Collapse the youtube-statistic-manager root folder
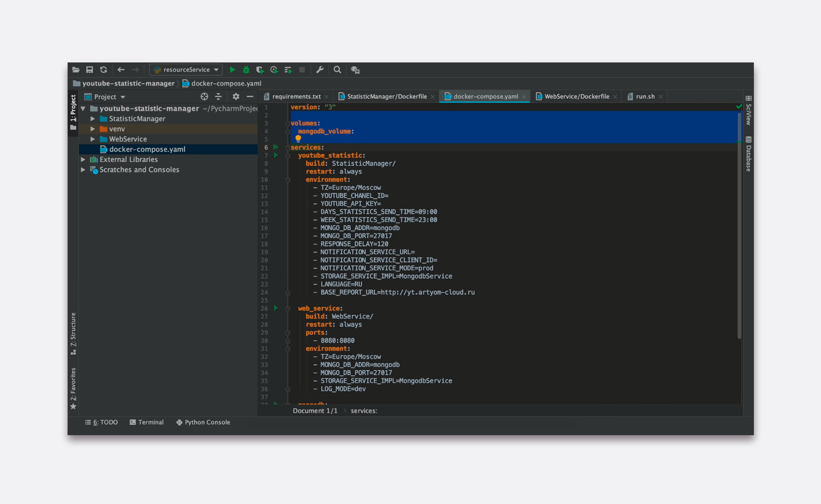The width and height of the screenshot is (821, 504). [x=83, y=109]
